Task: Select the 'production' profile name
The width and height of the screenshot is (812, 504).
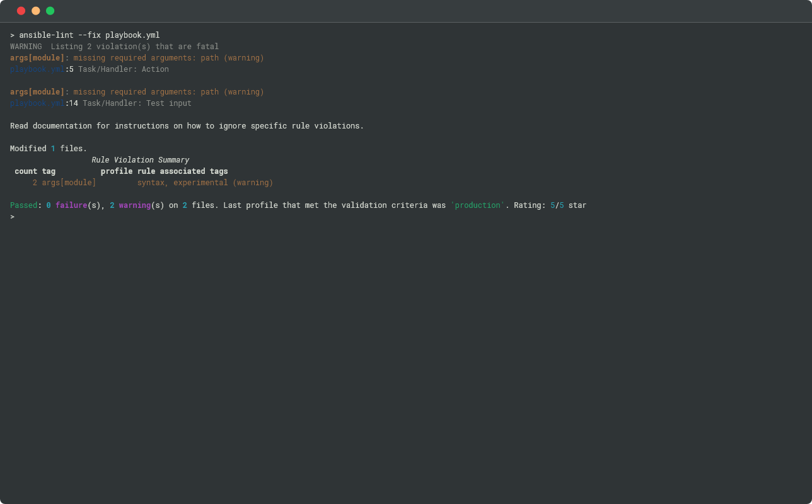Action: click(x=477, y=205)
